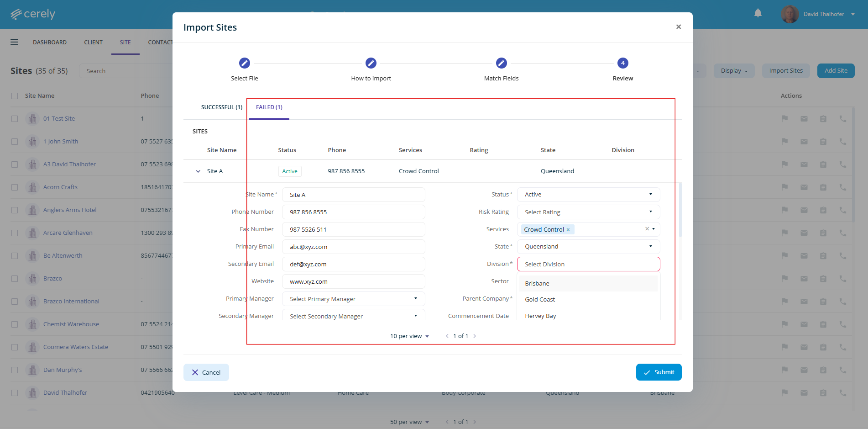Switch to the SUCCESSFUL (1) tab
The height and width of the screenshot is (429, 868).
(221, 107)
